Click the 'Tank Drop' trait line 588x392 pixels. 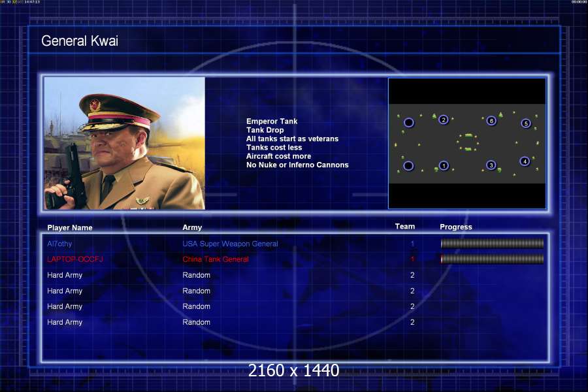tap(265, 130)
